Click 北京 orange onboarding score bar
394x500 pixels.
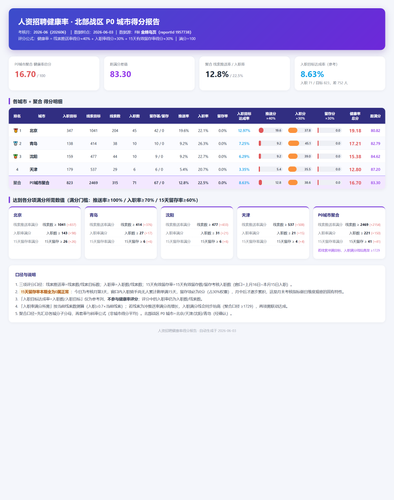coord(293,130)
